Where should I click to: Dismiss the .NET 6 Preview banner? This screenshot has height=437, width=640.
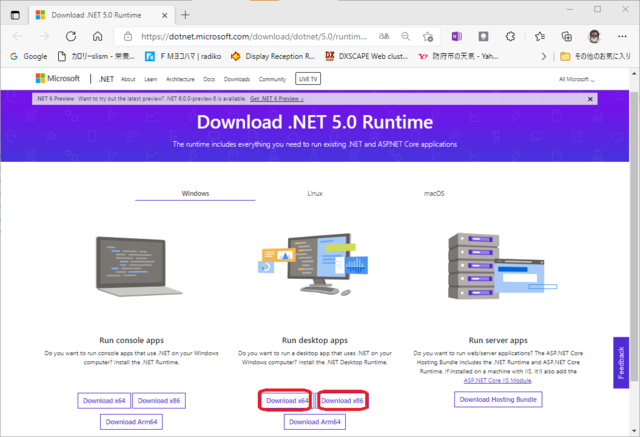pos(590,99)
